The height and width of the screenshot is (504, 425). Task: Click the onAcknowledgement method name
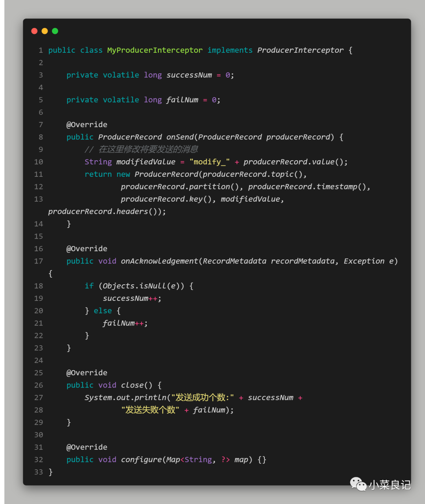click(159, 261)
